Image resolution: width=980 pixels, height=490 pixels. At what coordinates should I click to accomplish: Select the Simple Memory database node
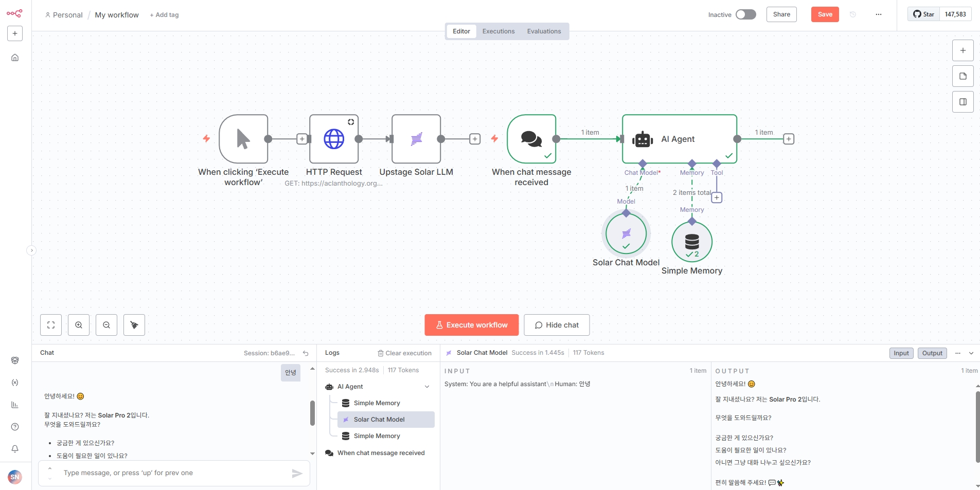point(692,242)
